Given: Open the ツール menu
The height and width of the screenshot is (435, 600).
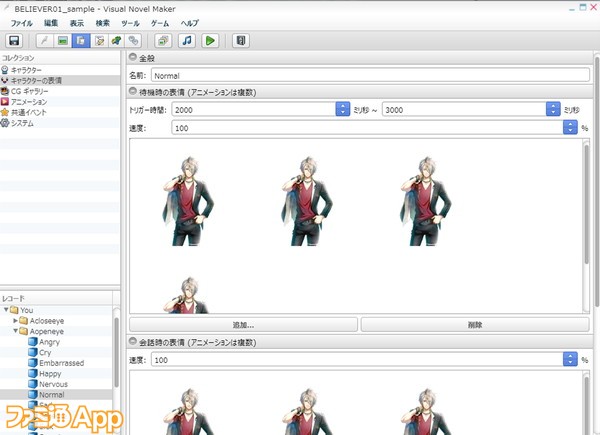Looking at the screenshot, I should (x=130, y=23).
